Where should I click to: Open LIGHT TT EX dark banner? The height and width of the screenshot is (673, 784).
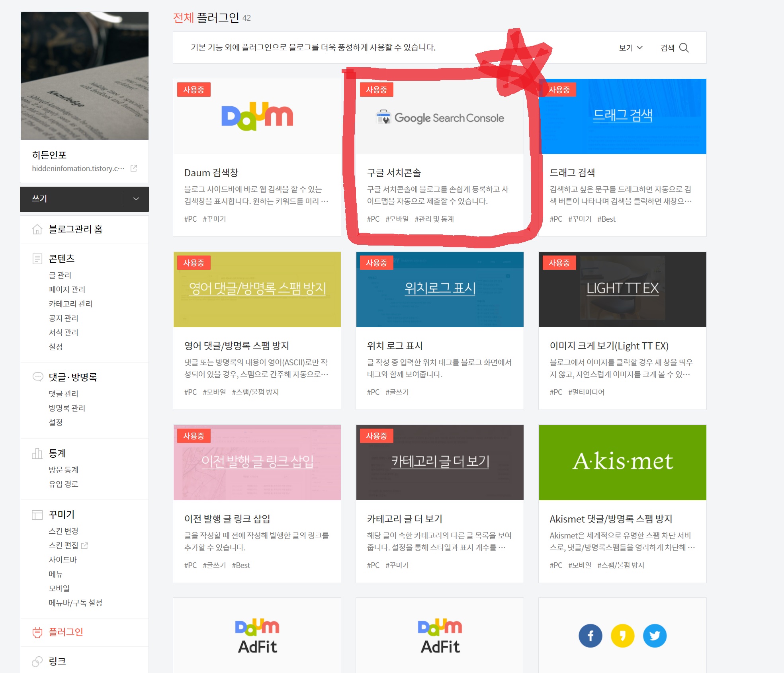[622, 289]
